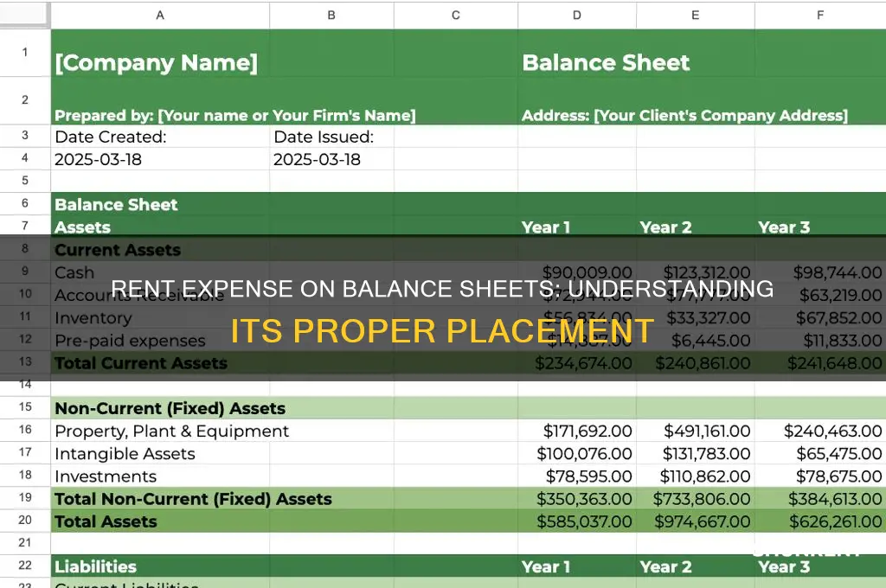
Task: Select column E header
Action: (696, 16)
